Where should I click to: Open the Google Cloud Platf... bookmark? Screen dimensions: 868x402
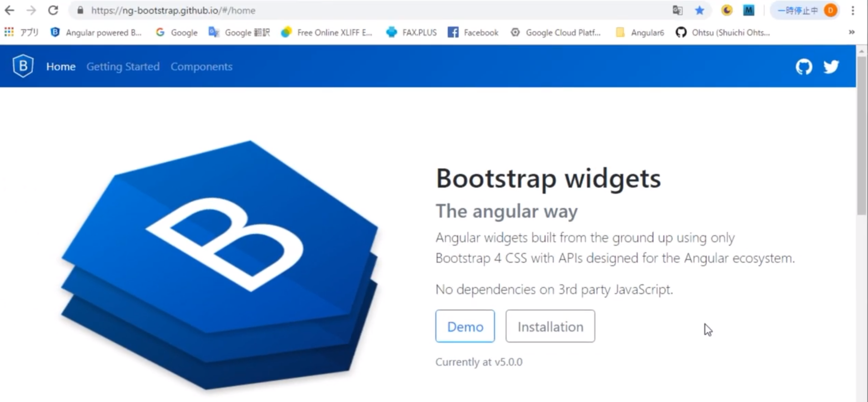click(x=555, y=32)
